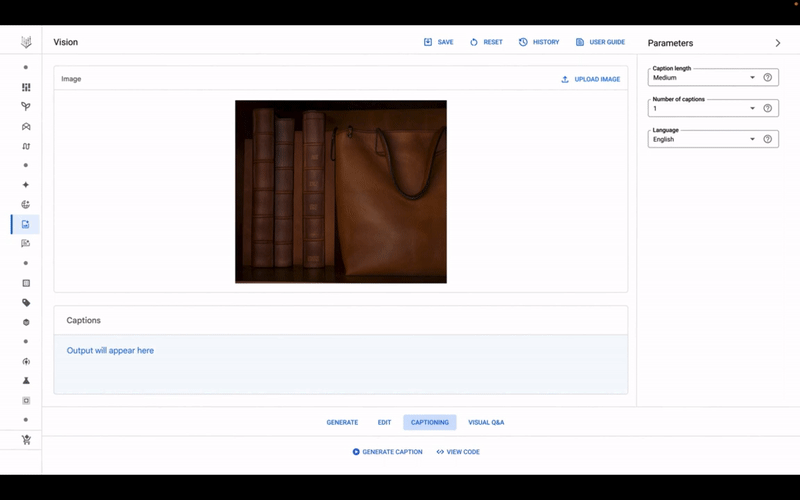Expand the Language dropdown
Screen dimensions: 800x500
tap(704, 140)
